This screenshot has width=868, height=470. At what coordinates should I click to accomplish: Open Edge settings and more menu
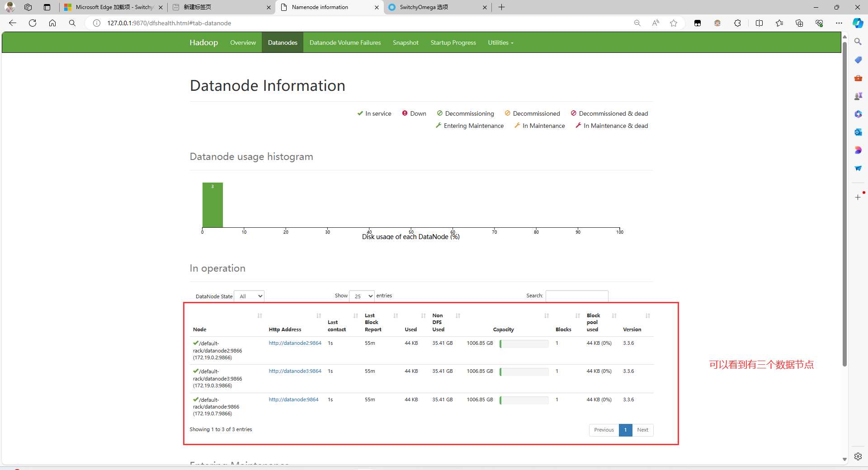(839, 23)
